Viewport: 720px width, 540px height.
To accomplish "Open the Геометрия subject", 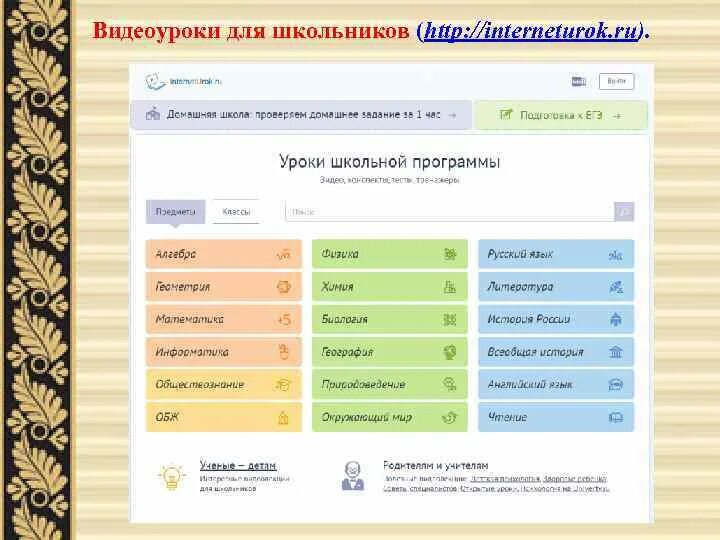I will (224, 287).
